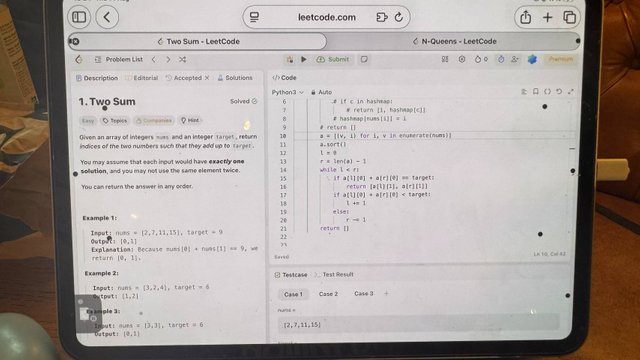The height and width of the screenshot is (360, 640).
Task: Reveal the Hint tag
Action: (x=190, y=120)
